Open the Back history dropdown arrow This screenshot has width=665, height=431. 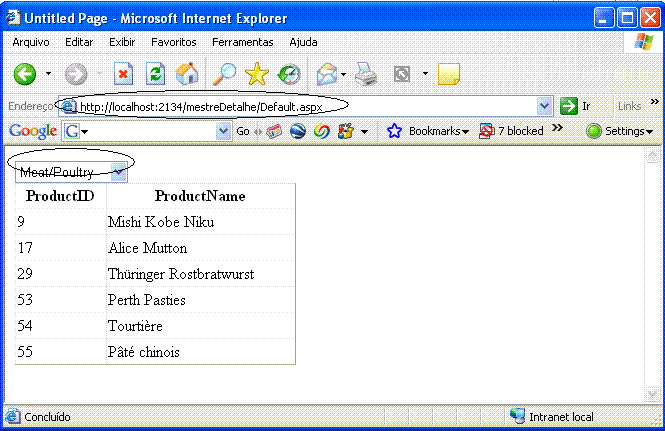[x=48, y=74]
